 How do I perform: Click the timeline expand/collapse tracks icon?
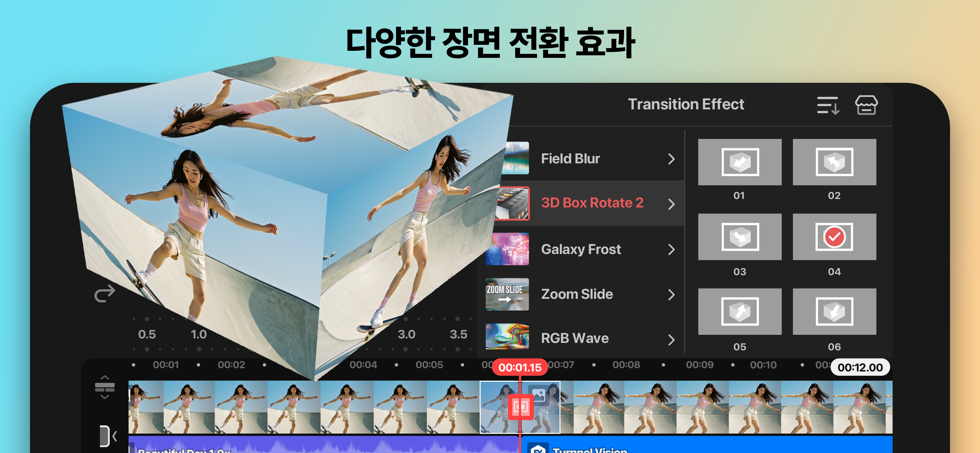(105, 387)
